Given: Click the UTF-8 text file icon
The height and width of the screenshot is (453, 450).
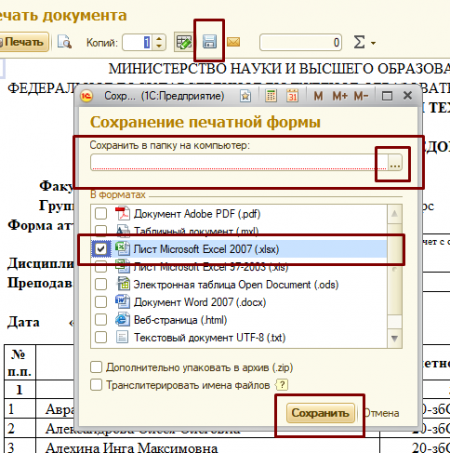Looking at the screenshot, I should click(122, 337).
